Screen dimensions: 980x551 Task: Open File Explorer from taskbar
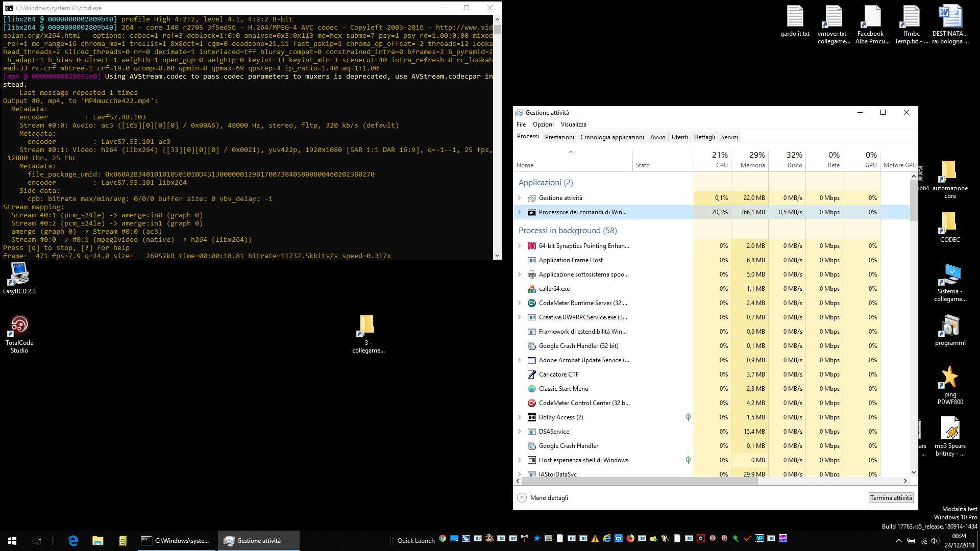tap(97, 541)
